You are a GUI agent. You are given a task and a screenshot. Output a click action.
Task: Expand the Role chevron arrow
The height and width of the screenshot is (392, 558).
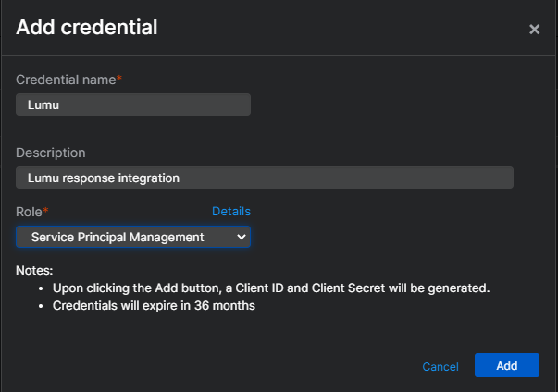(242, 238)
